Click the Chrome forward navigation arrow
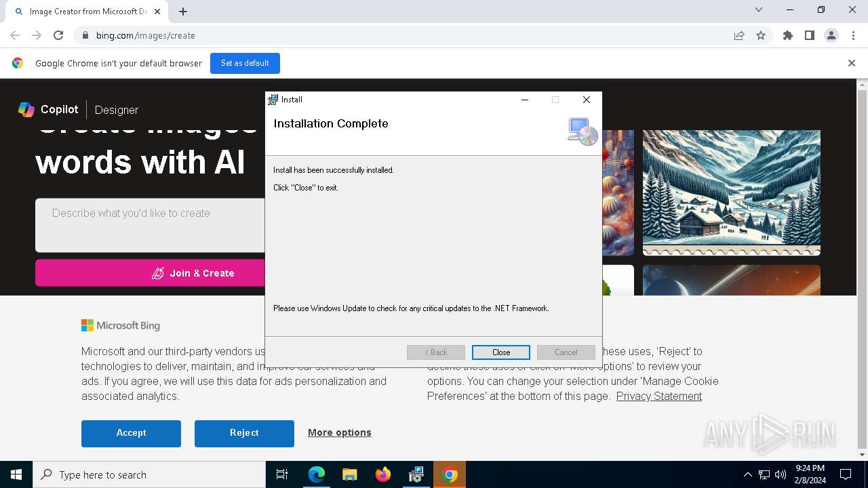The image size is (868, 488). click(x=37, y=35)
